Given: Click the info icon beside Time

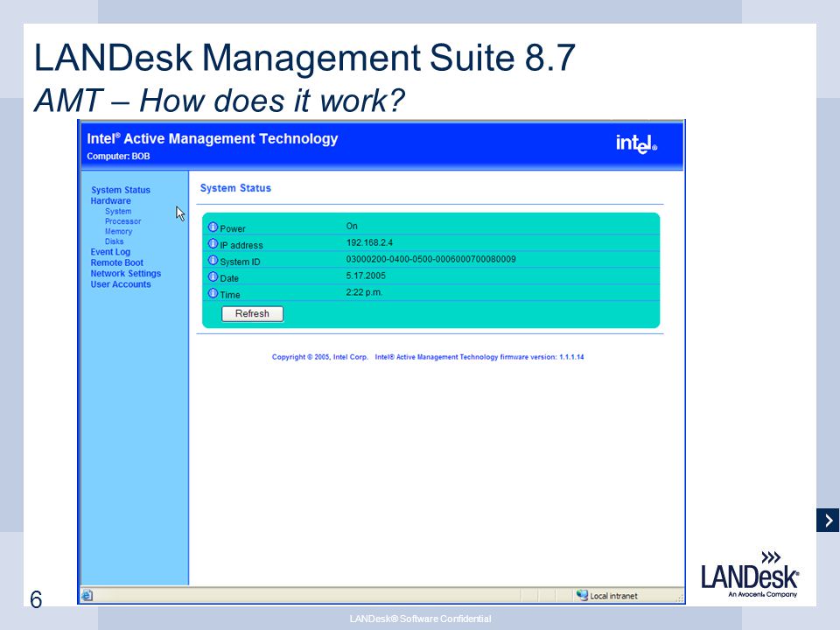Looking at the screenshot, I should point(213,294).
